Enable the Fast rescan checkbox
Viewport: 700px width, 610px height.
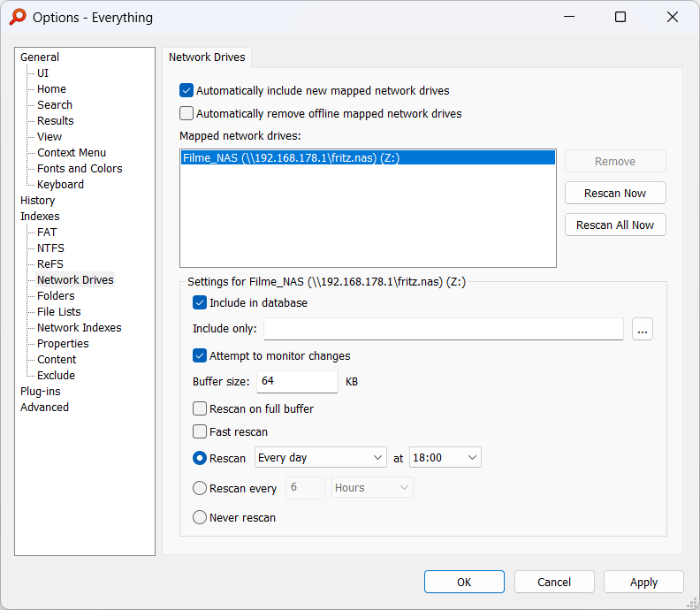(x=200, y=432)
